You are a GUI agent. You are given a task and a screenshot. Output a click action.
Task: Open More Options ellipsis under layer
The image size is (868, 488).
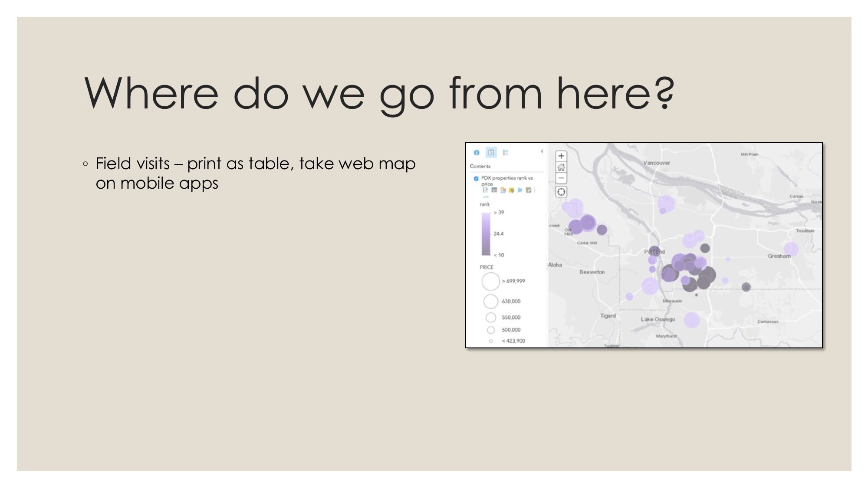(x=486, y=197)
